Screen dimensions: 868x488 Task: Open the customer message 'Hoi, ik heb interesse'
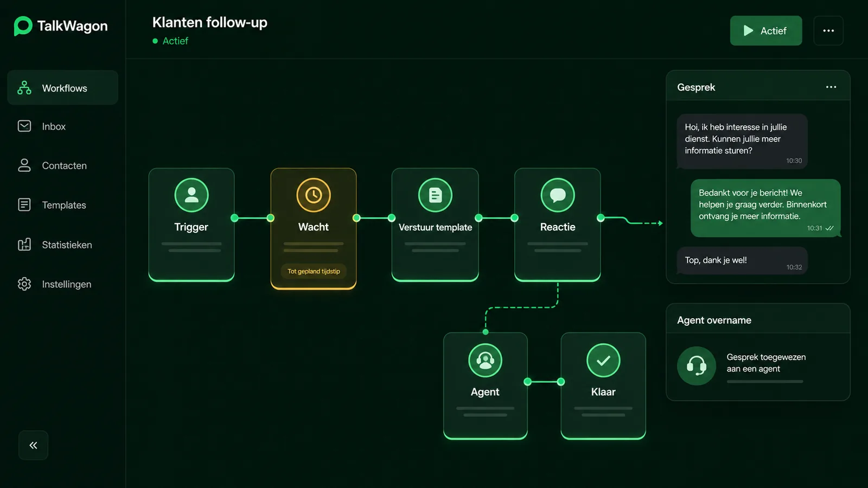pyautogui.click(x=742, y=142)
